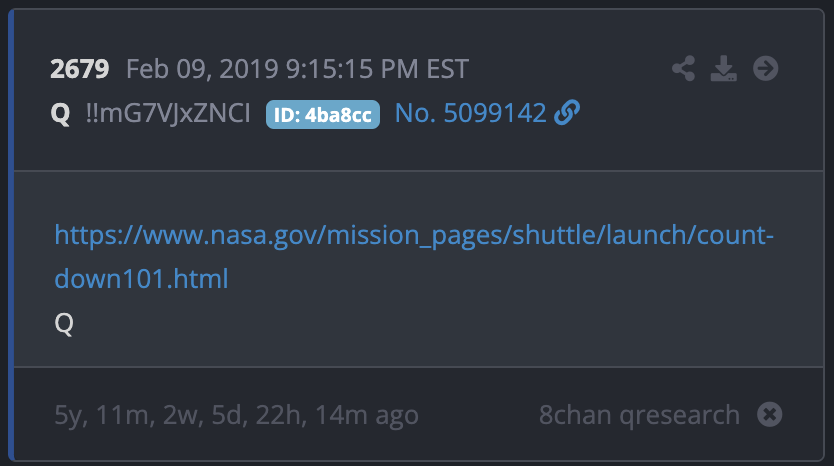
Task: Click the bold Q author name
Action: [x=61, y=115]
